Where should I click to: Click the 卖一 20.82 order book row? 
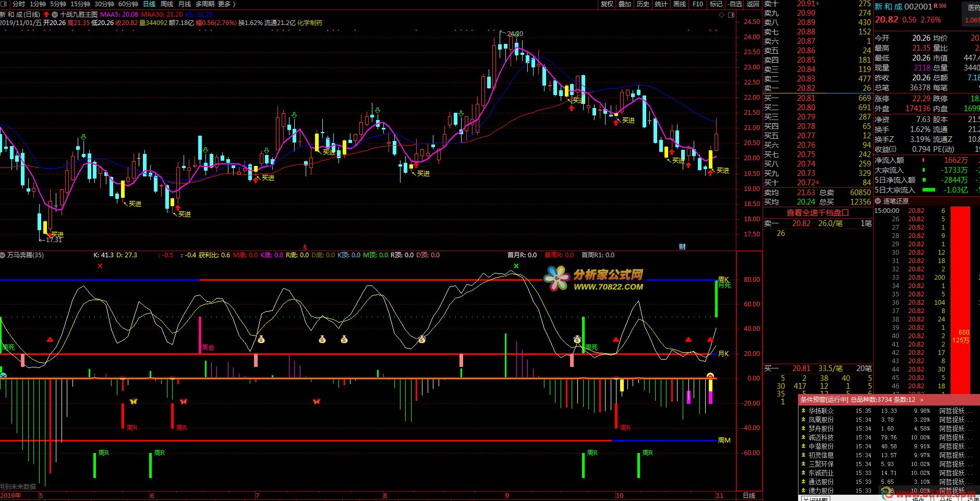(x=818, y=88)
